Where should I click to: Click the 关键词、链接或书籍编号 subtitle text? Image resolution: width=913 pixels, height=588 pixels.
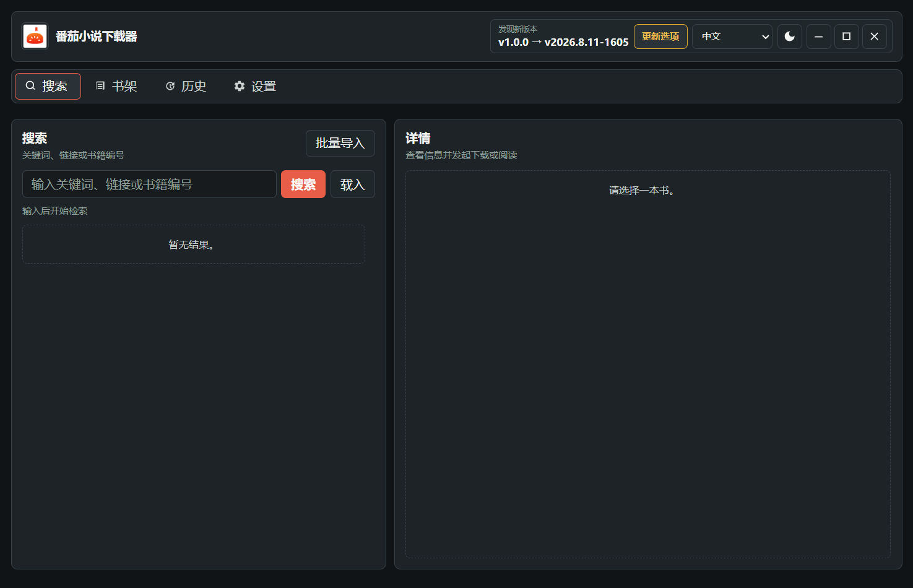[73, 155]
